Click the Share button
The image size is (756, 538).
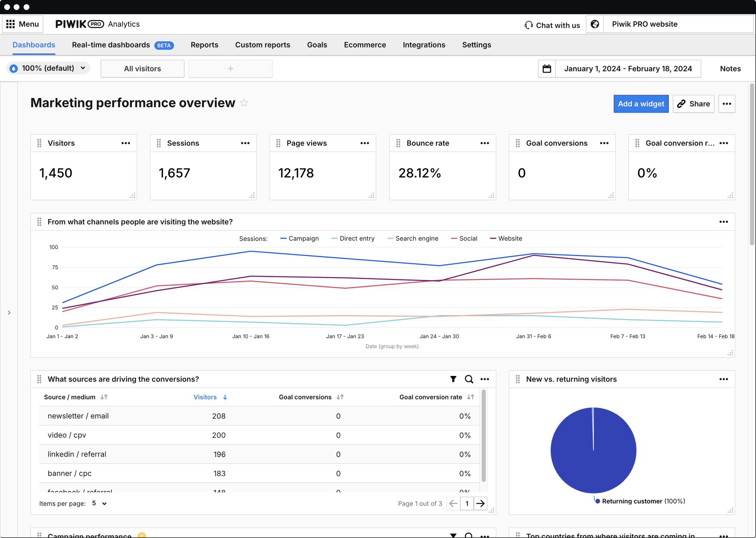[x=693, y=104]
